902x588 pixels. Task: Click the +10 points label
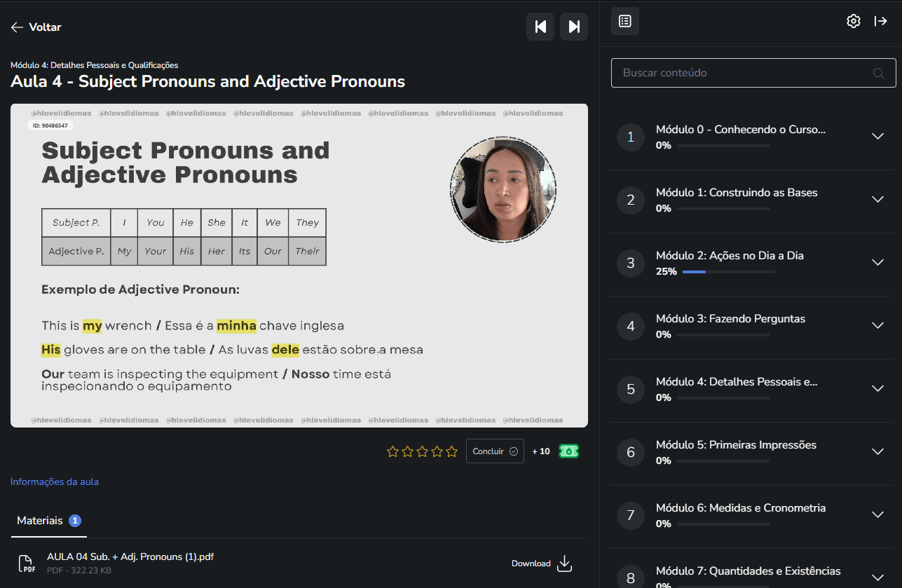coord(541,451)
